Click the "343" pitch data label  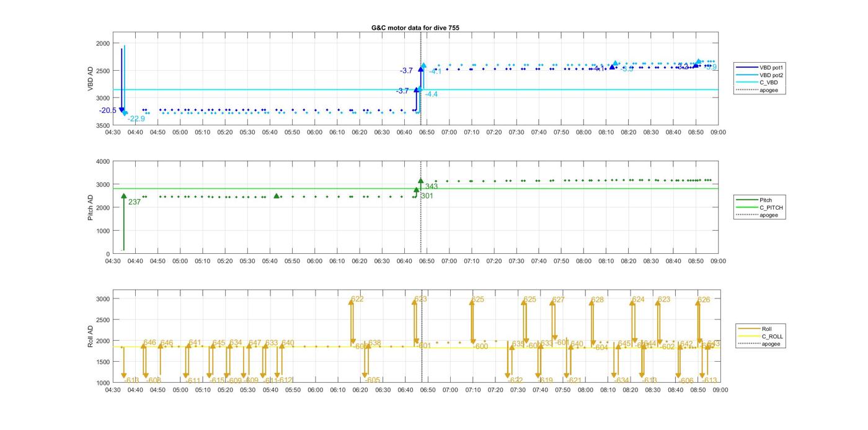tap(432, 187)
